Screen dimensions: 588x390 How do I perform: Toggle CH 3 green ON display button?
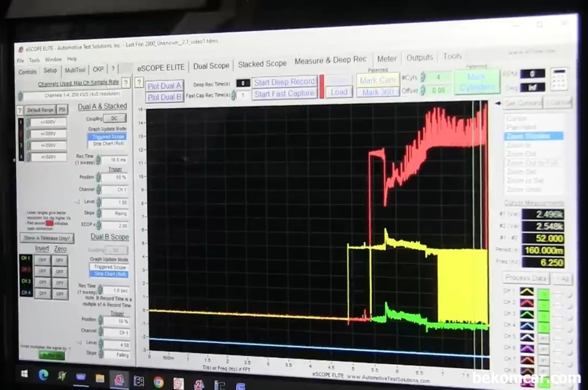point(543,316)
